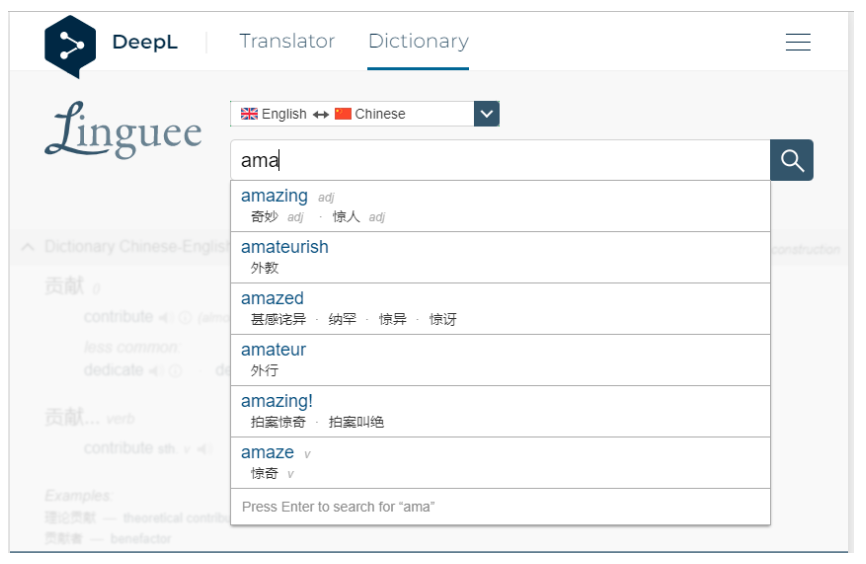Click 'Press Enter to search for ama' row
The image size is (866, 564).
point(500,507)
